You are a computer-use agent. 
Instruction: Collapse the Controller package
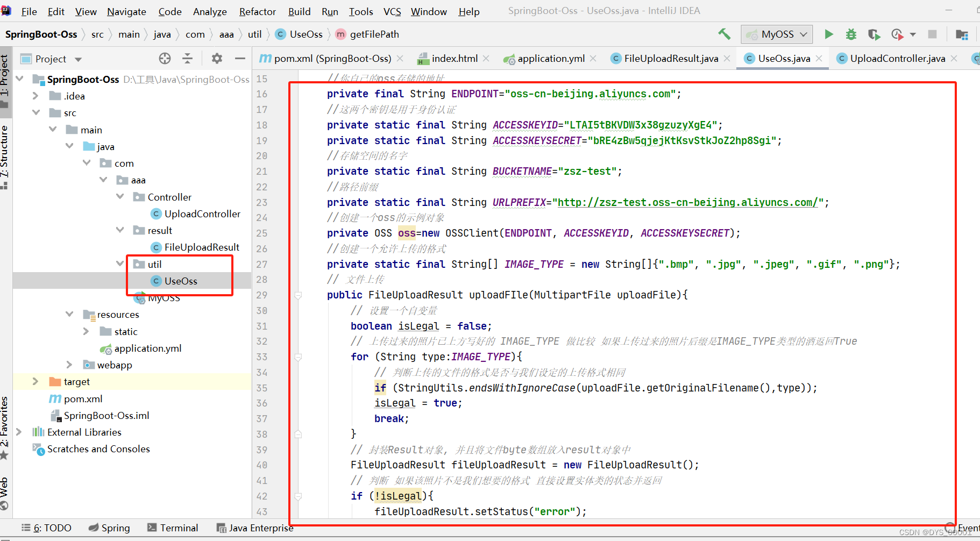(120, 197)
